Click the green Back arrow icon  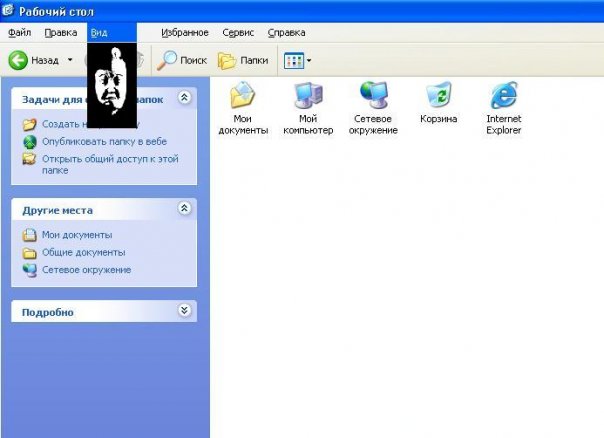[x=18, y=60]
